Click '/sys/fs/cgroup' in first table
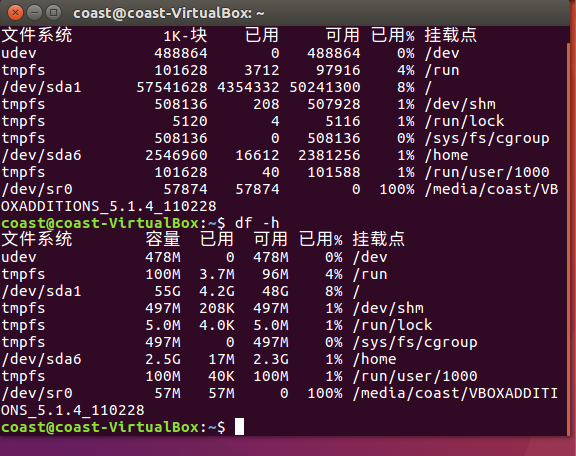 (x=487, y=139)
